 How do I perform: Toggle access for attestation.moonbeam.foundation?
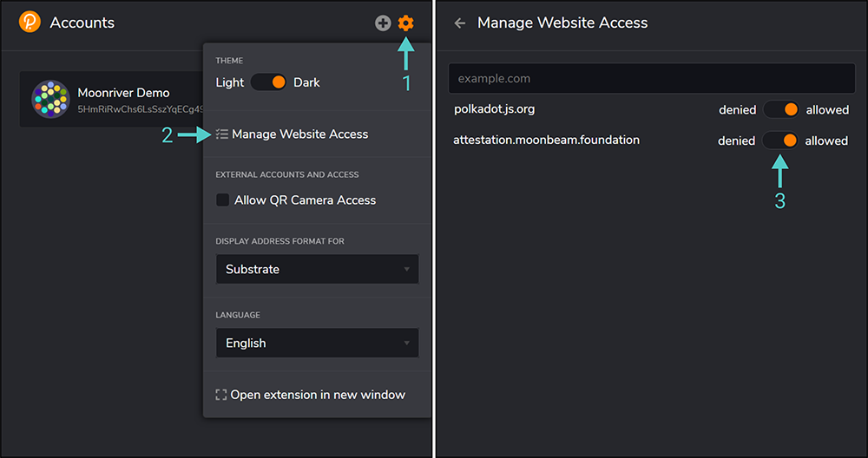780,141
